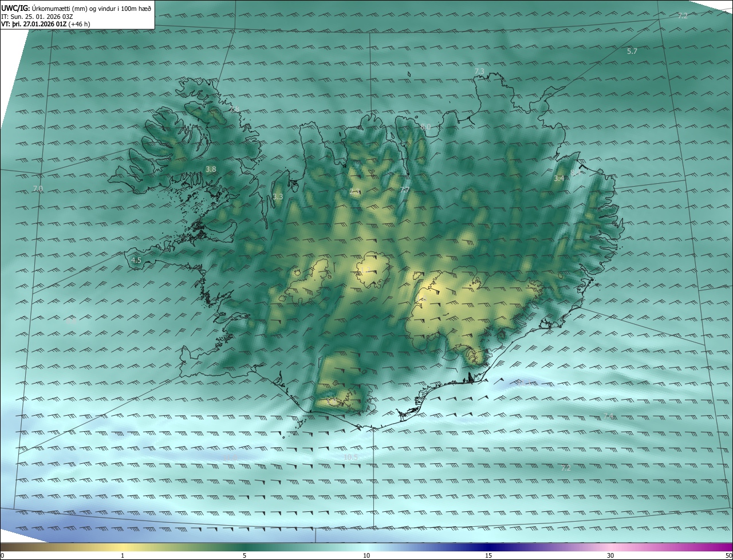
Task: Click the 7.7 value label in north Iceland
Action: [405, 190]
